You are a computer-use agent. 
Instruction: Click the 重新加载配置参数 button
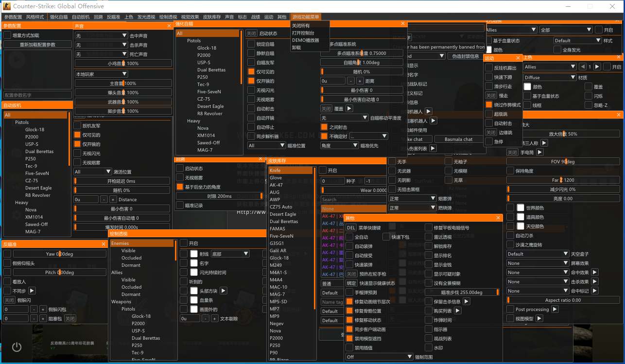click(37, 44)
